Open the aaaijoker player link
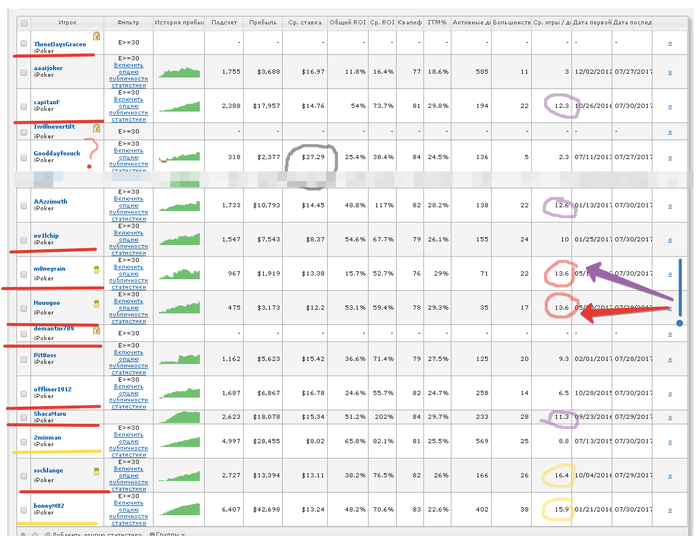 [48, 68]
